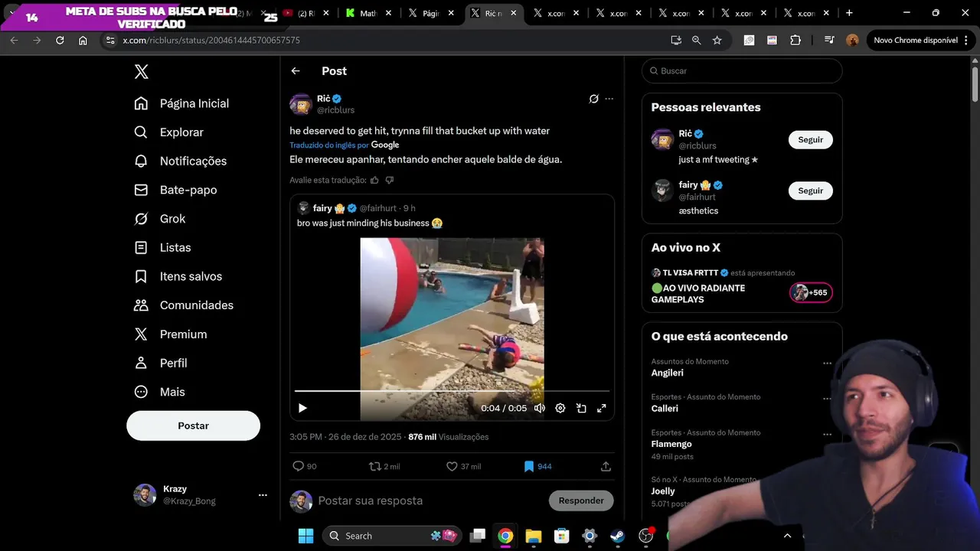The height and width of the screenshot is (551, 980).
Task: Open more options on Ric's post
Action: click(x=609, y=99)
